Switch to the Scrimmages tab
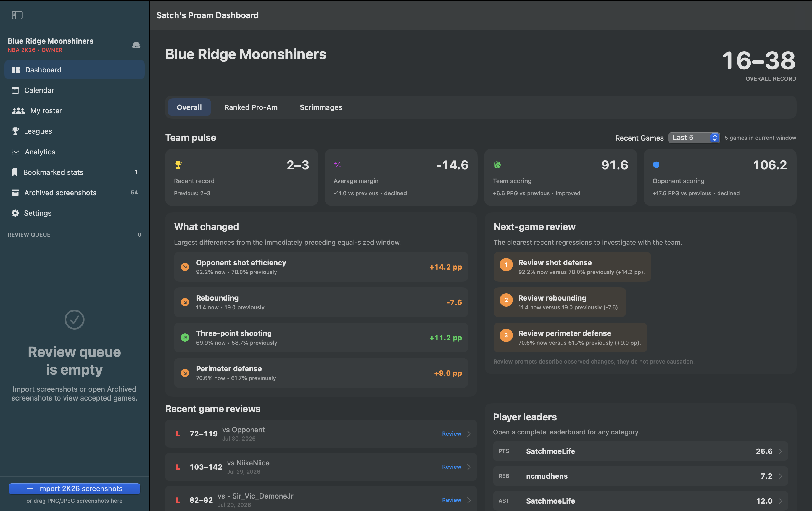This screenshot has height=511, width=812. 321,107
